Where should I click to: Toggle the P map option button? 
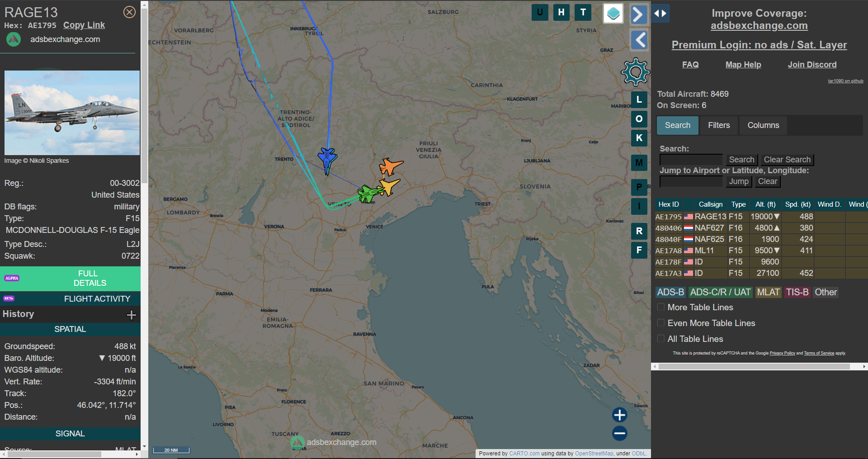pos(639,187)
